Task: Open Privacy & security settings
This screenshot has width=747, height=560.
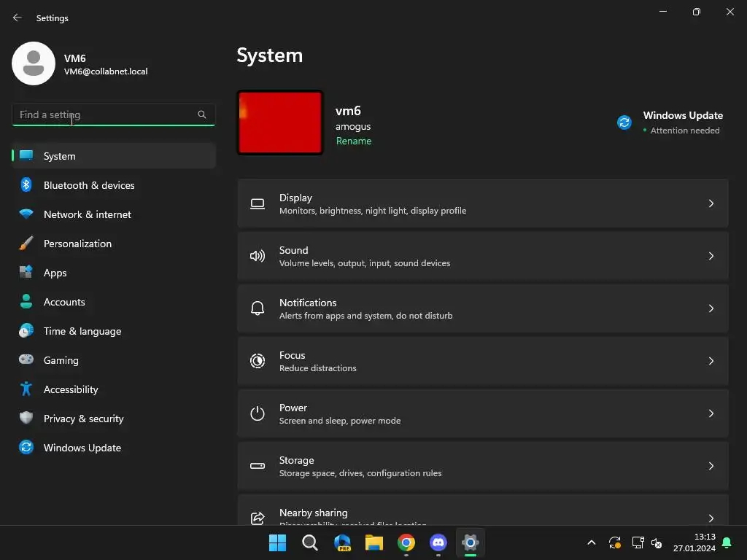Action: point(114,419)
